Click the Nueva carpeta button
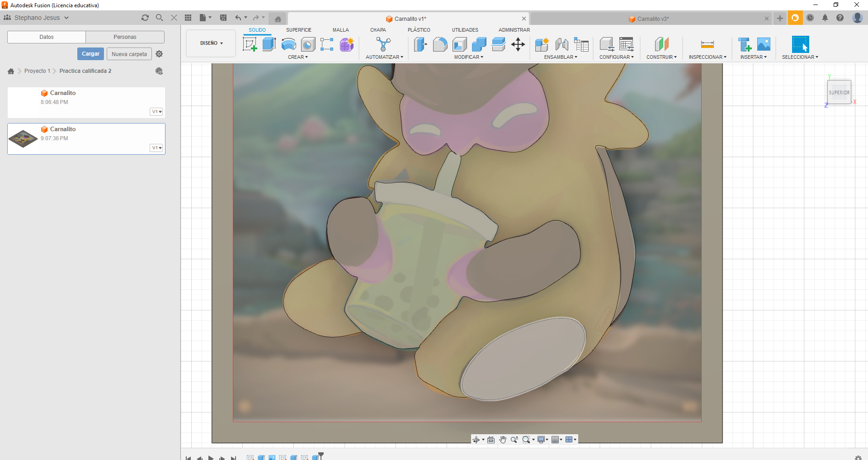868x460 pixels. [x=129, y=54]
